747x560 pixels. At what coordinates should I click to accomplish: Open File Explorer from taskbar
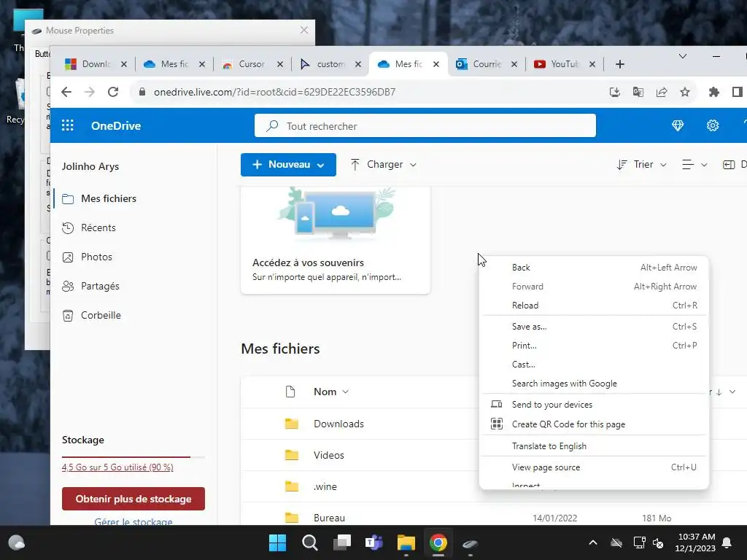406,542
